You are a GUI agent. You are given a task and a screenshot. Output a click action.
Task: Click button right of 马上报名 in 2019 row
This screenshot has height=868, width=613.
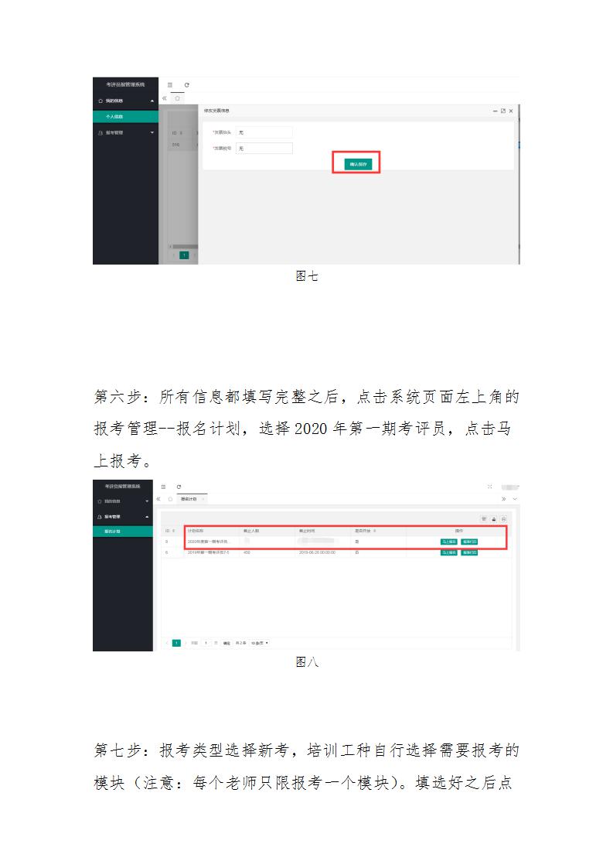[x=469, y=552]
